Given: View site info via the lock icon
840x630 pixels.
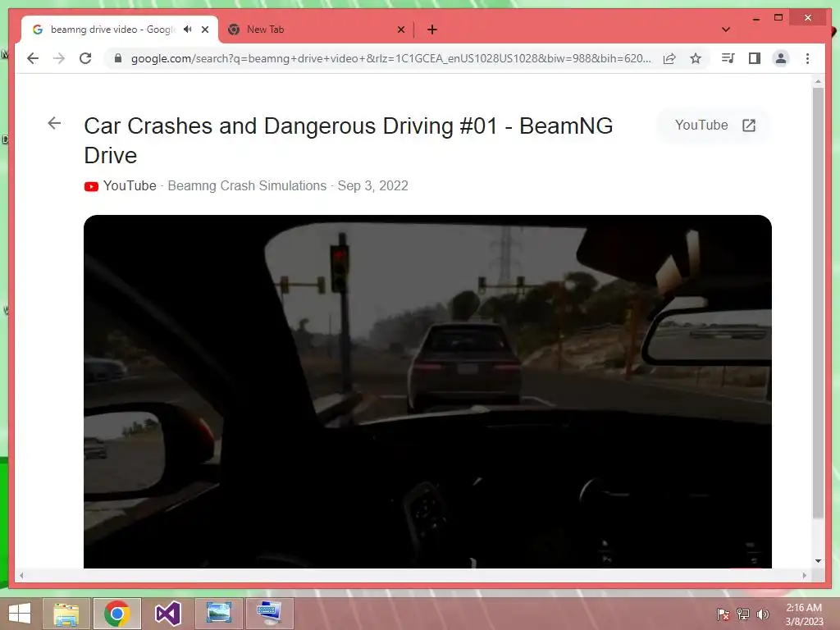Looking at the screenshot, I should coord(118,58).
